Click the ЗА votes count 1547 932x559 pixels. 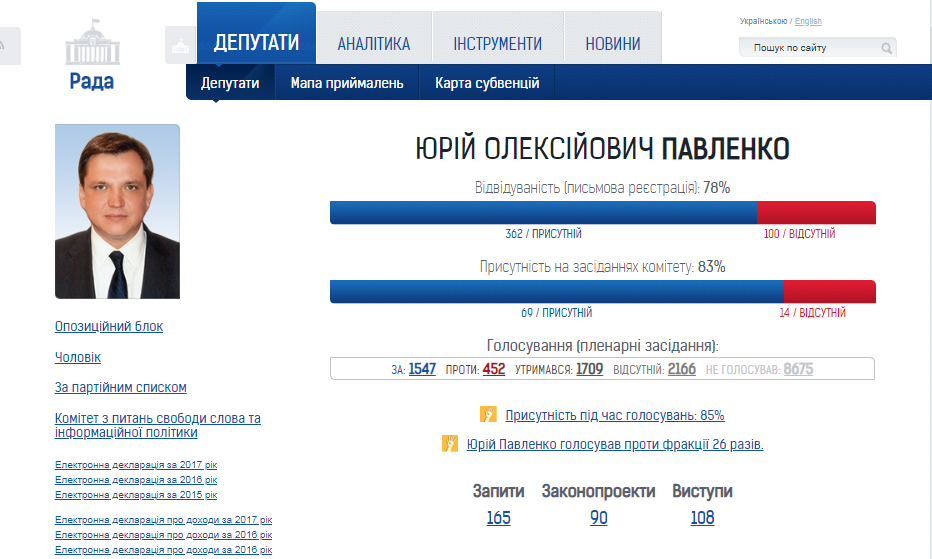(422, 369)
